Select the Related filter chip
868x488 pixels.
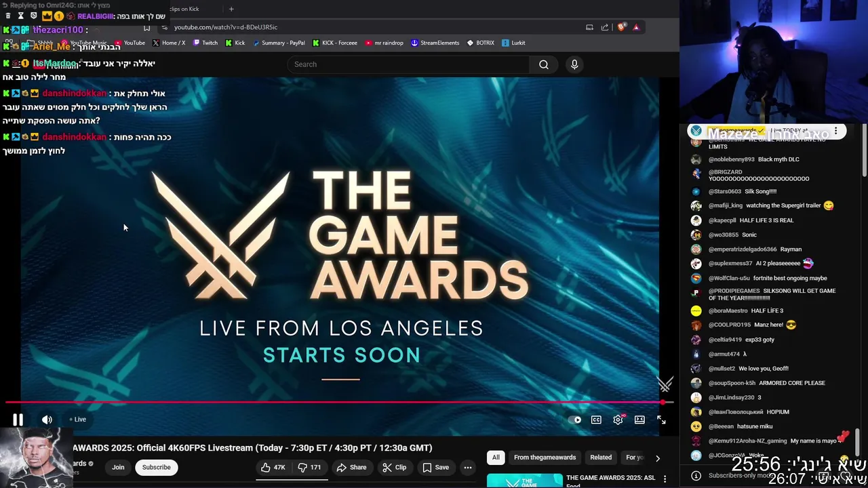pyautogui.click(x=601, y=457)
